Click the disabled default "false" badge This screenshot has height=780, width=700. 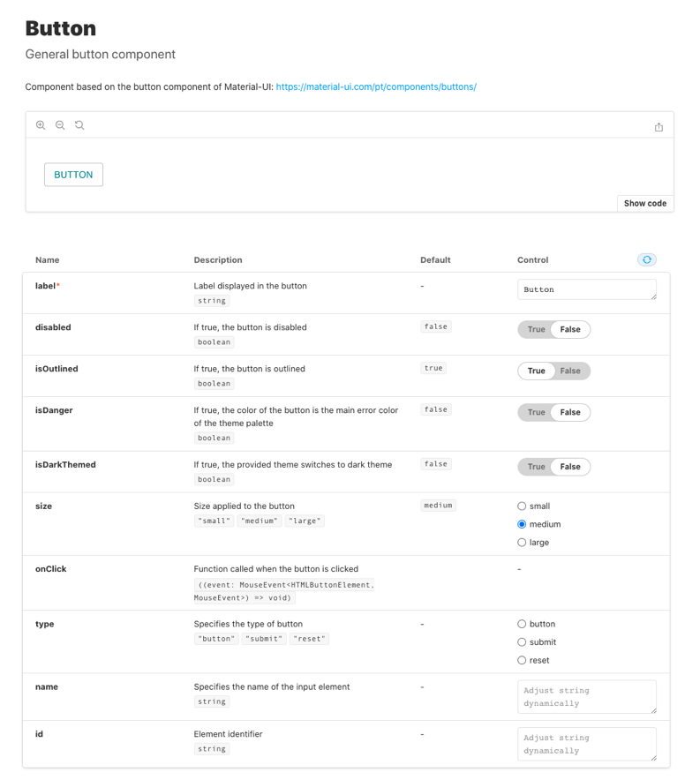(436, 326)
